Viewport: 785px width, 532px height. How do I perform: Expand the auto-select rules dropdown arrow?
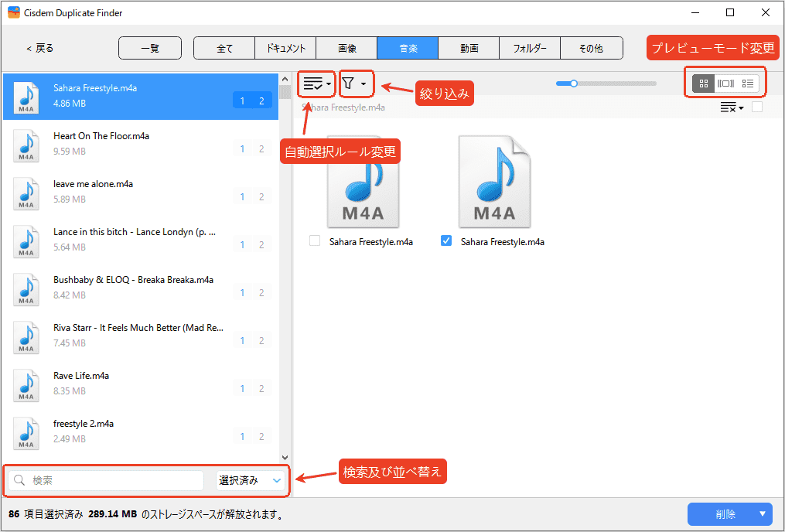pos(329,84)
